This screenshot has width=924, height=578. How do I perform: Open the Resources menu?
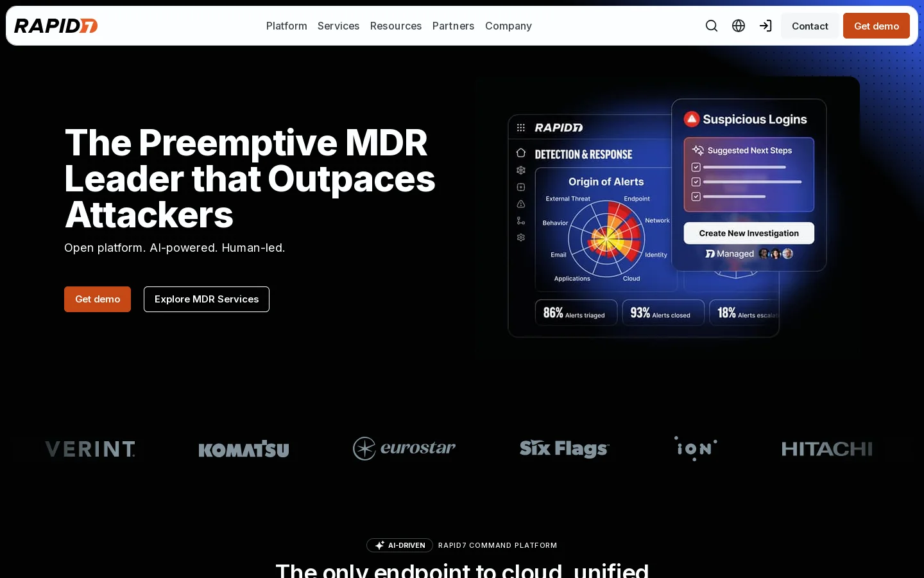pyautogui.click(x=396, y=26)
